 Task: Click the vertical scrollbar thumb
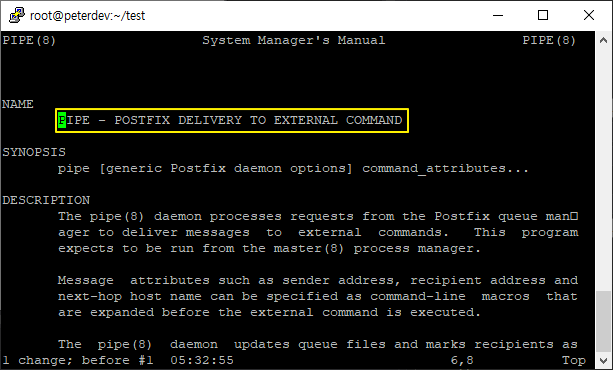[603, 321]
